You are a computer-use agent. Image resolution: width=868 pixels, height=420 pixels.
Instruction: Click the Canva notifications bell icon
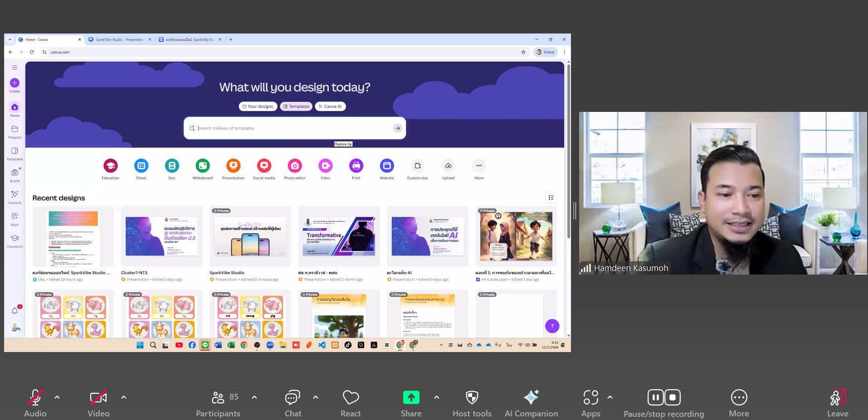coord(15,311)
